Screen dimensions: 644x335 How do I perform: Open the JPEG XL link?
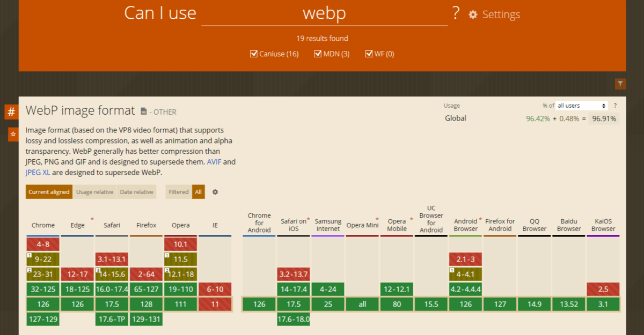39,173
